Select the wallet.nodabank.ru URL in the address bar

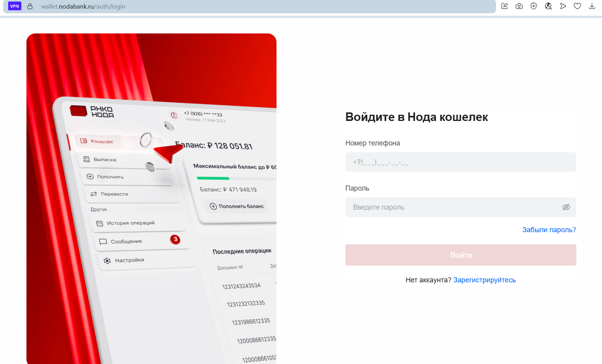click(x=83, y=7)
